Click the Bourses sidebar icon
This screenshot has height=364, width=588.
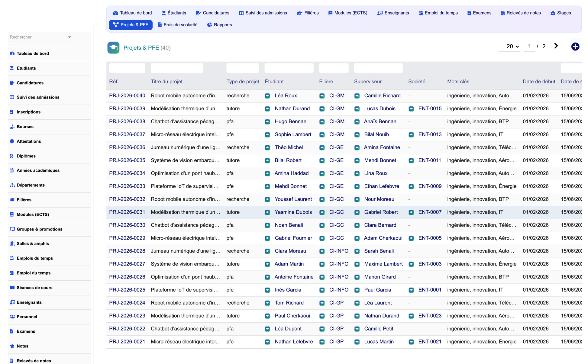point(12,127)
